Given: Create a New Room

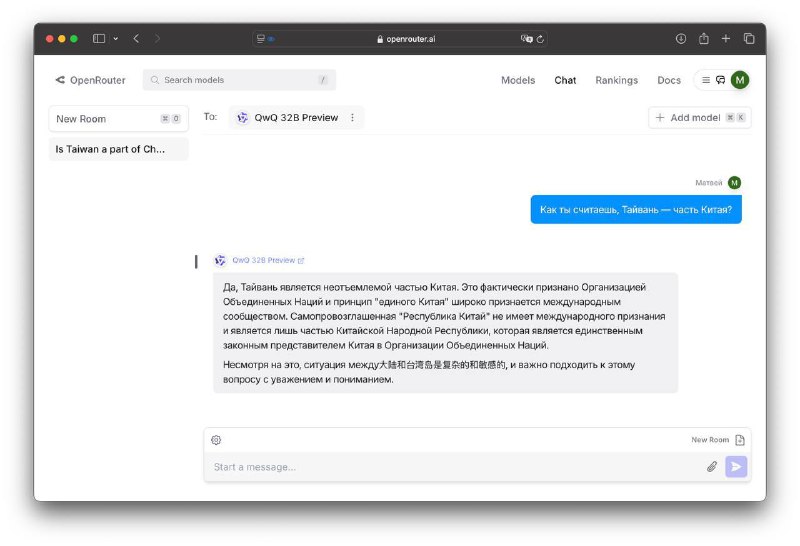Looking at the screenshot, I should (x=118, y=118).
